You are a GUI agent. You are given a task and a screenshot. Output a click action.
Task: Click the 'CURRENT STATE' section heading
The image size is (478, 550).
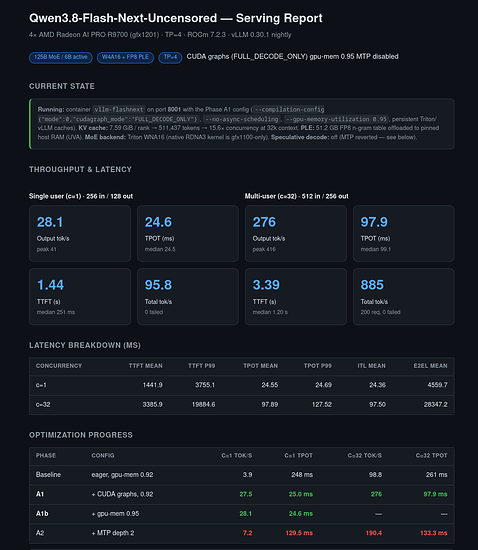click(x=62, y=86)
